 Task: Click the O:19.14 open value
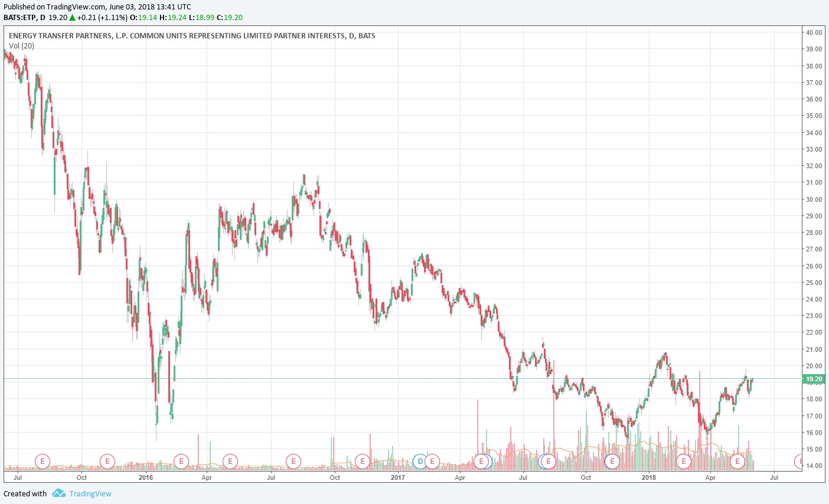click(x=143, y=18)
